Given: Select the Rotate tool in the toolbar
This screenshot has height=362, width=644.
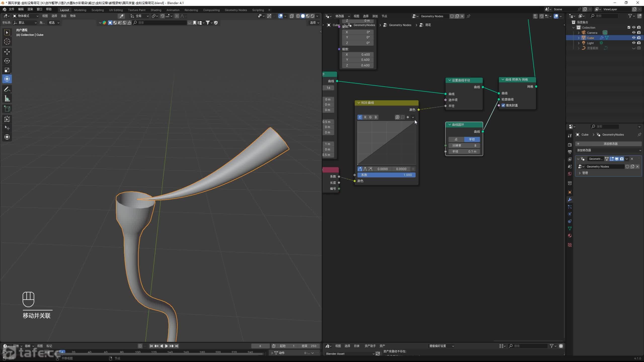Looking at the screenshot, I should pyautogui.click(x=7, y=61).
